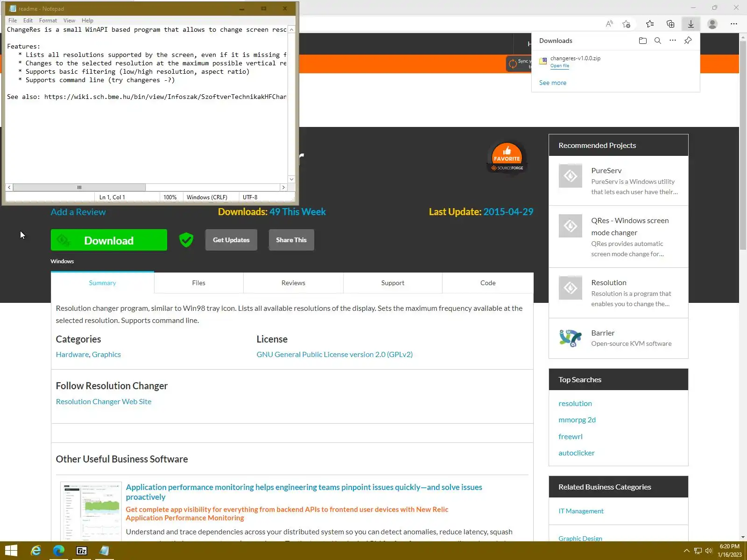Click the Get Updates button

click(x=231, y=240)
